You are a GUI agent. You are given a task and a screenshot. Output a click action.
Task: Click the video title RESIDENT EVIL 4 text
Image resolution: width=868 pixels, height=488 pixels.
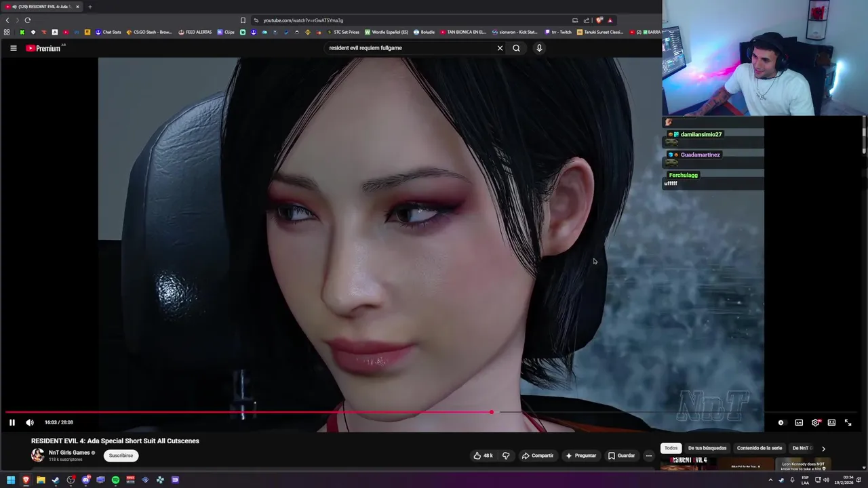[115, 441]
